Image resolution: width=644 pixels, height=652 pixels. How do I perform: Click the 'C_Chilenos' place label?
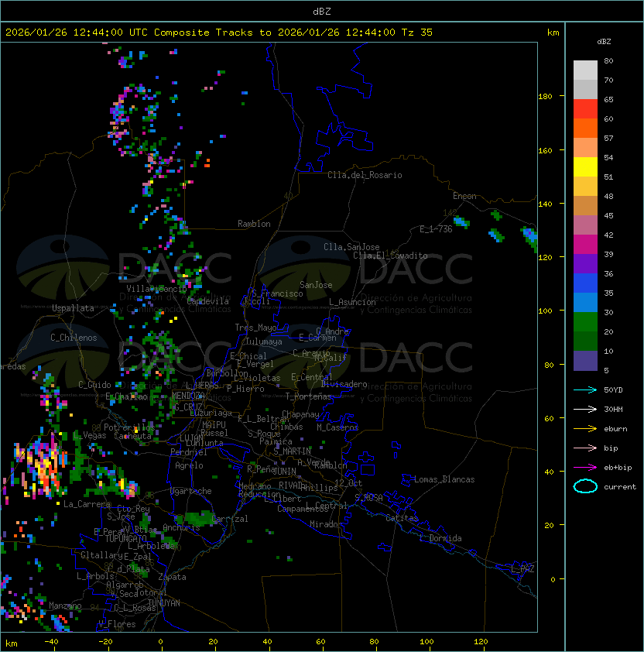coord(74,338)
